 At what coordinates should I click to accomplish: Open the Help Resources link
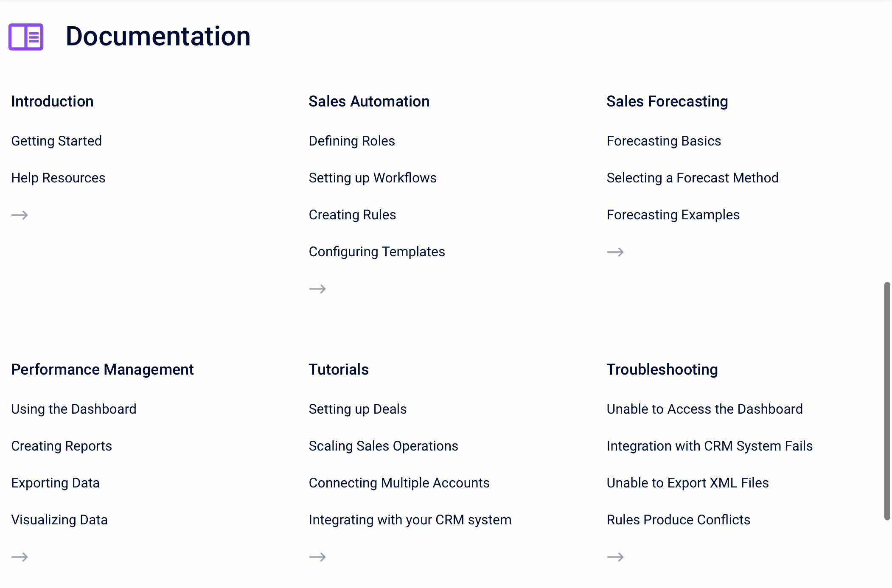pyautogui.click(x=58, y=178)
